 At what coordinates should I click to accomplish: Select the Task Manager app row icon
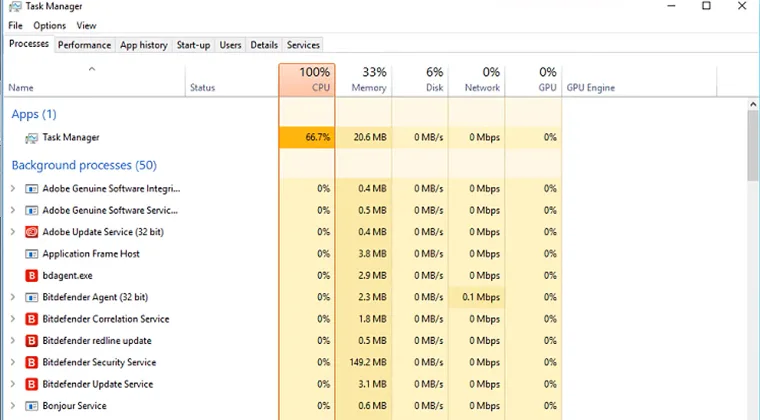(32, 138)
